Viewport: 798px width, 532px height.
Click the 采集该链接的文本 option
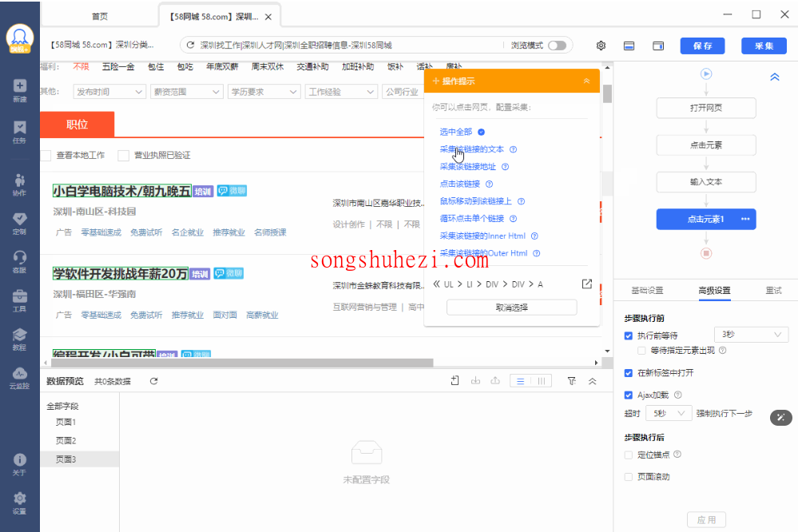(x=471, y=149)
